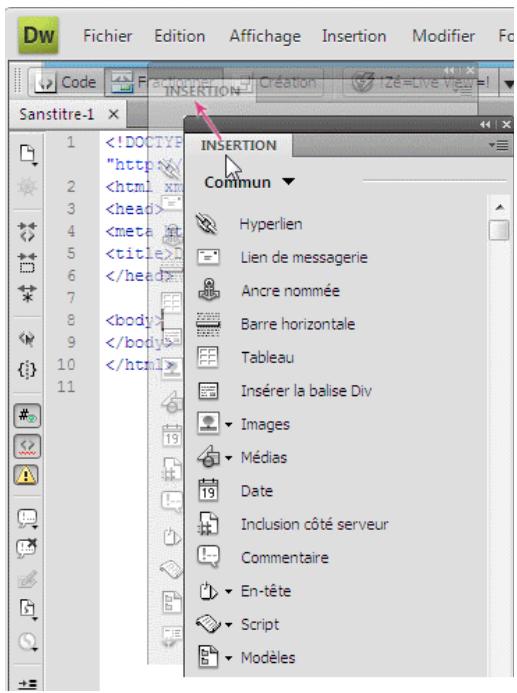Click the Hyperlien label

coord(271,224)
